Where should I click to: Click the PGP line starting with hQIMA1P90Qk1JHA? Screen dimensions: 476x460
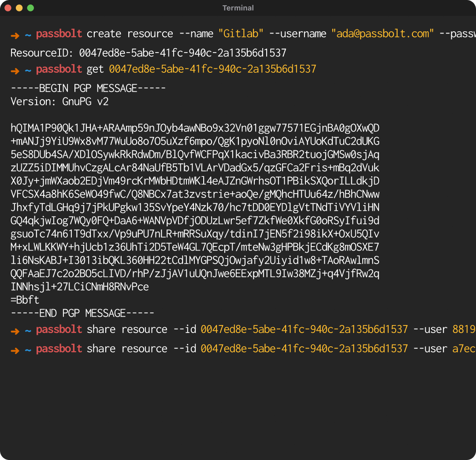[x=195, y=128]
